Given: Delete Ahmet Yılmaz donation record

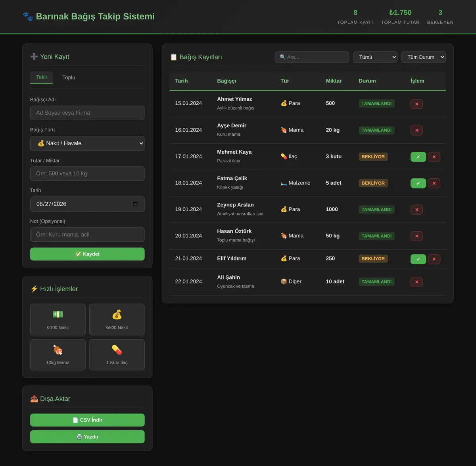Looking at the screenshot, I should (x=416, y=104).
